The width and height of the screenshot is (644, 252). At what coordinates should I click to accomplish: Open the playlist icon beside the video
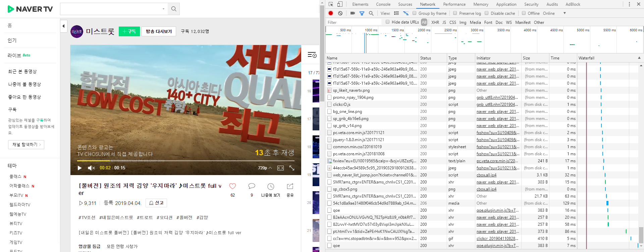(x=312, y=55)
